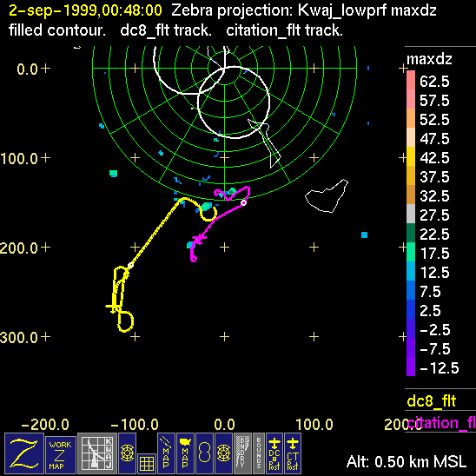
Task: Toggle the gray BOUNDS overlay button
Action: pyautogui.click(x=259, y=453)
